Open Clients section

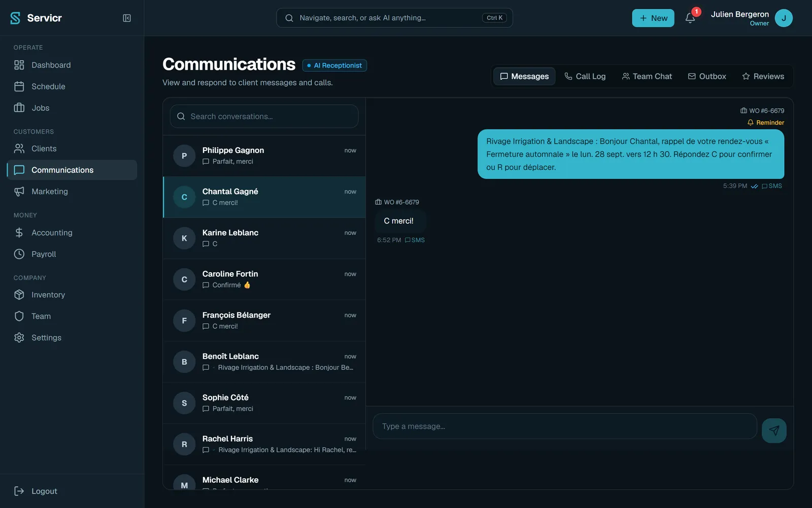pos(72,148)
